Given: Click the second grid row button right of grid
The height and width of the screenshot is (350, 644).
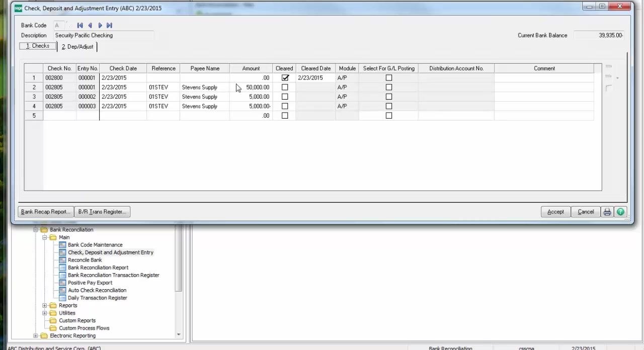Looking at the screenshot, I should [608, 76].
